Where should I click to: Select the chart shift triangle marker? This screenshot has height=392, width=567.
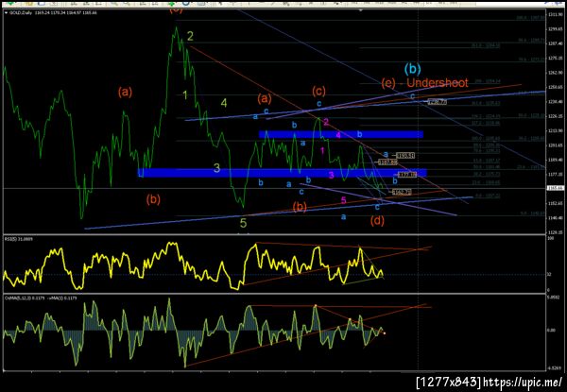361,10
